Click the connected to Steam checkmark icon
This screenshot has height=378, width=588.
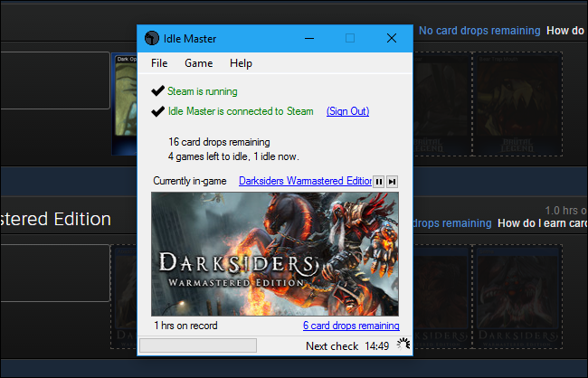[x=158, y=111]
